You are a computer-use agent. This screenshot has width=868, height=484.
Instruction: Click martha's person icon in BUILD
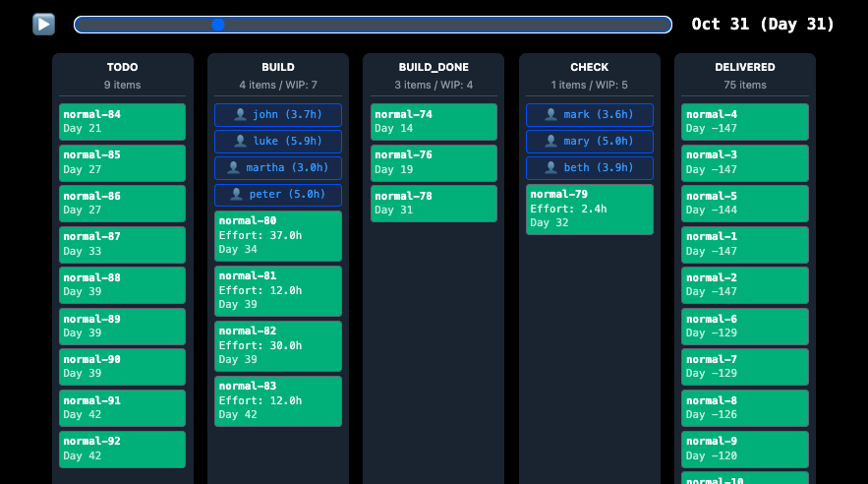tap(234, 168)
